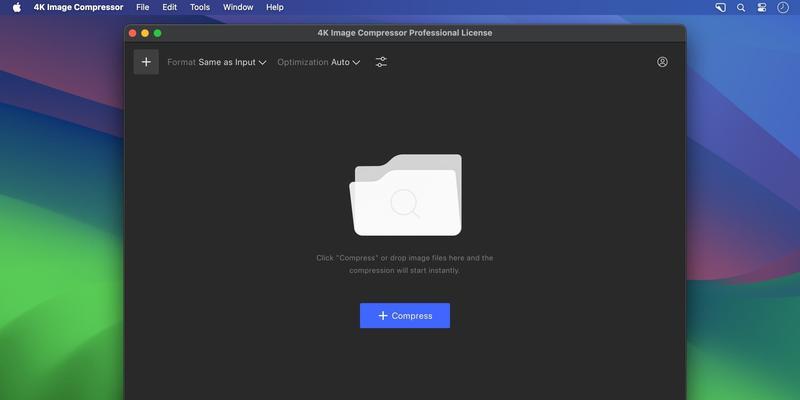Open Spotlight search in menu bar

click(x=741, y=7)
